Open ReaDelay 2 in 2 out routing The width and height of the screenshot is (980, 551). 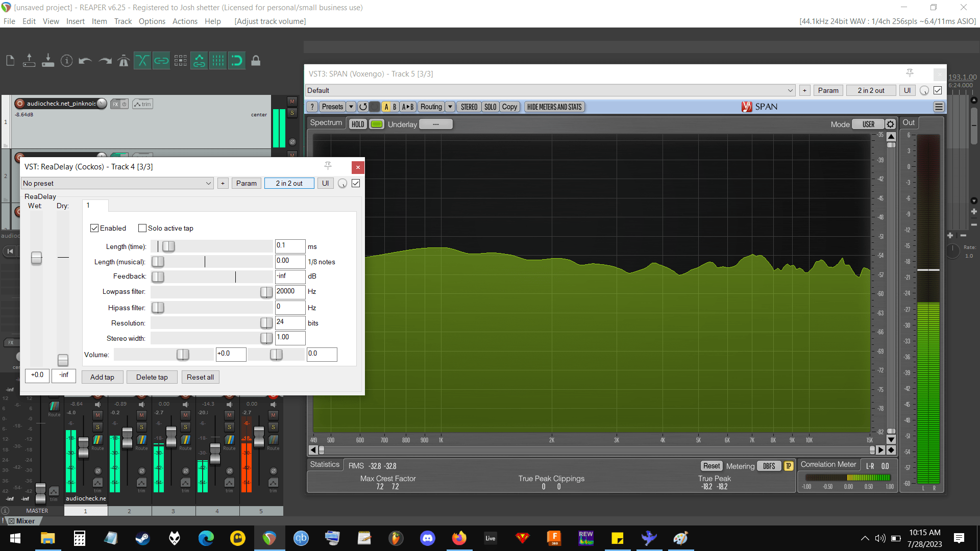coord(289,183)
